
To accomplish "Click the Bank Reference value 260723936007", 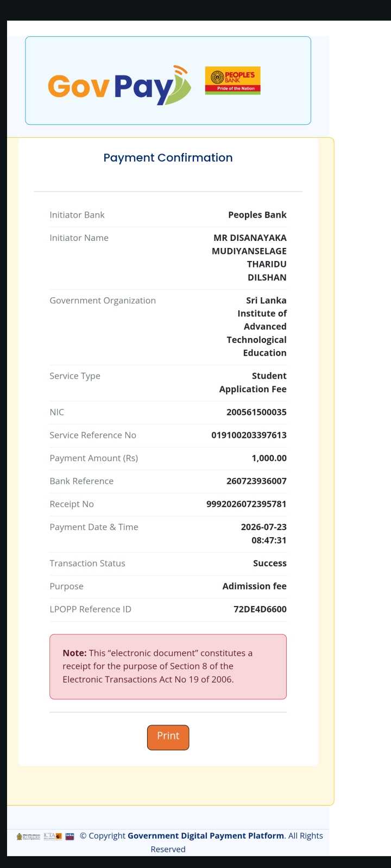I will click(x=256, y=481).
